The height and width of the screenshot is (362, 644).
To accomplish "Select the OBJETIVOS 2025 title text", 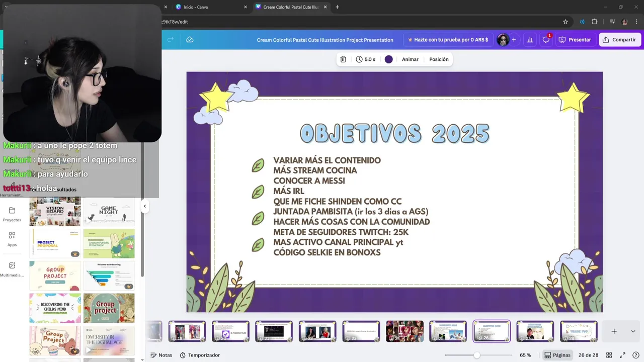I will (394, 134).
